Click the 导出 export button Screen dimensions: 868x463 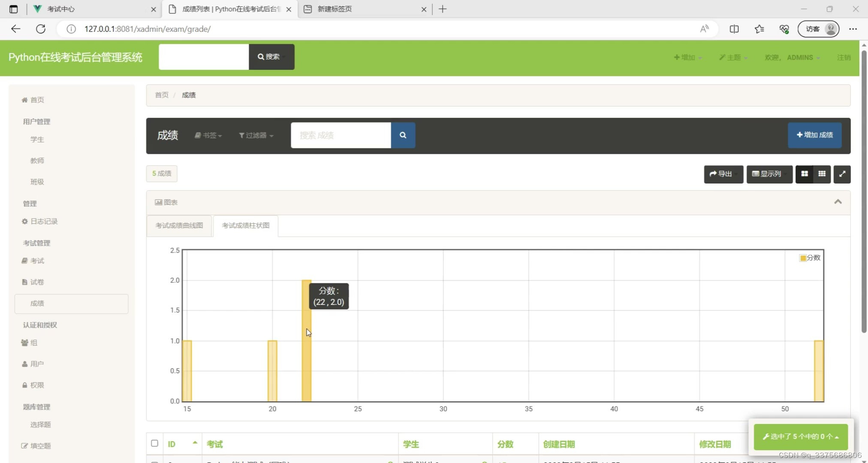coord(723,174)
